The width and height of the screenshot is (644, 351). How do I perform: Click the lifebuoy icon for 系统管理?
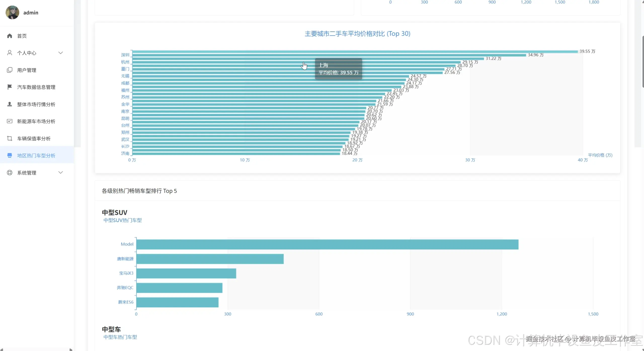coord(10,172)
